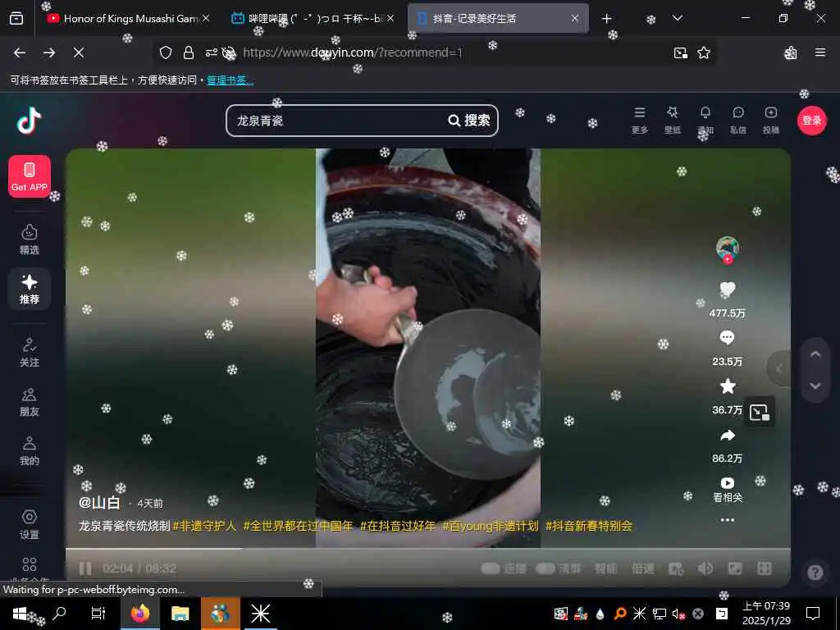840x630 pixels.
Task: Open a new browser tab
Action: [606, 19]
